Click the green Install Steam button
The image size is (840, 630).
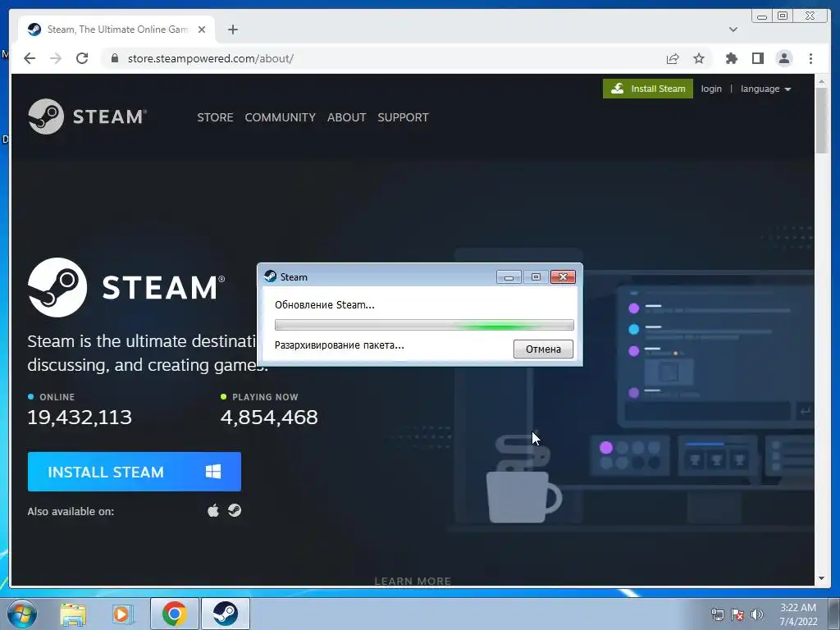click(648, 89)
